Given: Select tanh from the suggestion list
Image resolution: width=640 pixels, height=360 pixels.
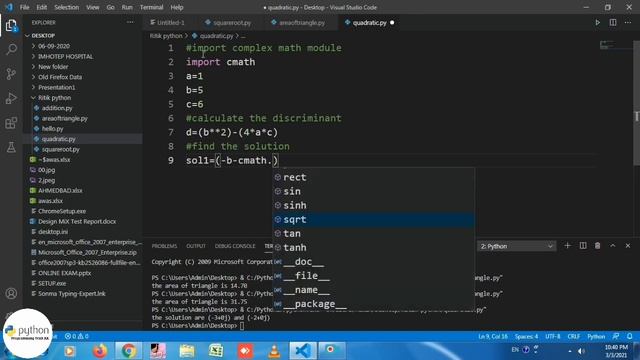Looking at the screenshot, I should [x=373, y=248].
